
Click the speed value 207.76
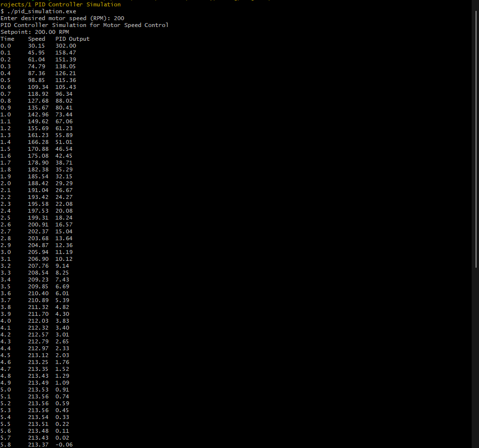(38, 266)
